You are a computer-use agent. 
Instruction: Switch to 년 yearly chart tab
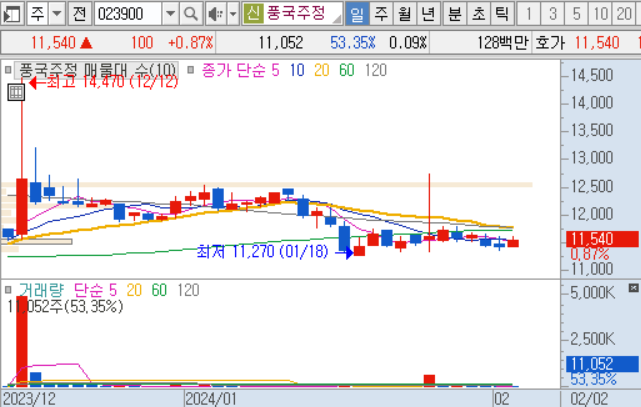click(x=428, y=14)
